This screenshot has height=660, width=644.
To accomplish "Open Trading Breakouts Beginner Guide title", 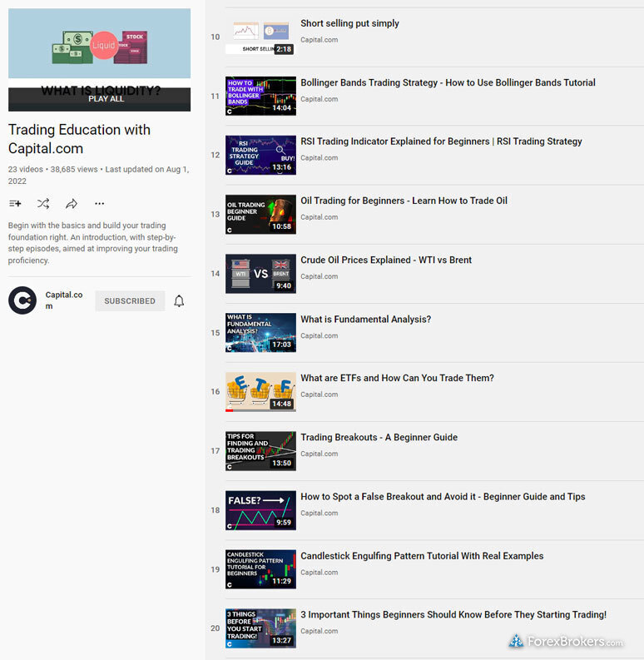I will [x=379, y=438].
